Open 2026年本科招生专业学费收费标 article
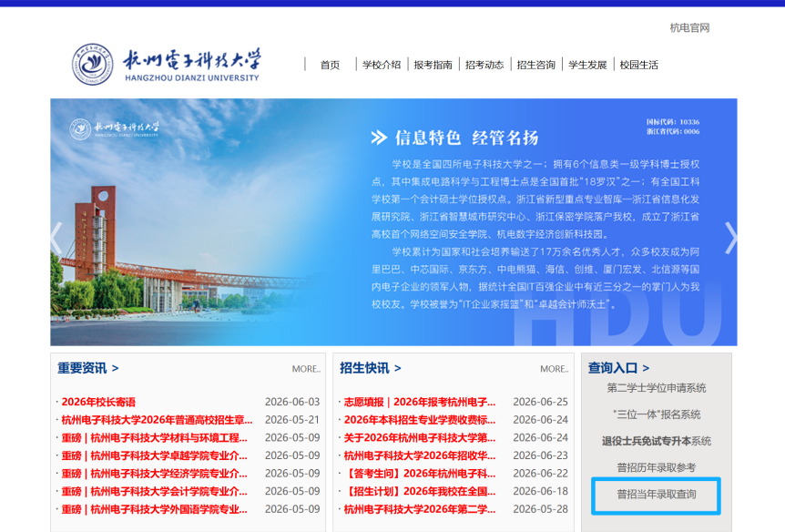Viewport: 785px width, 532px height. (x=420, y=420)
